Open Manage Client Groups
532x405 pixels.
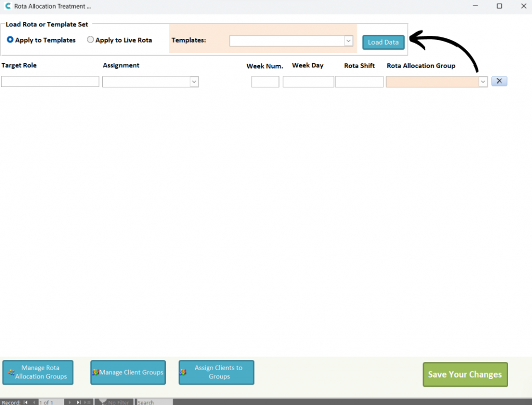coord(128,372)
